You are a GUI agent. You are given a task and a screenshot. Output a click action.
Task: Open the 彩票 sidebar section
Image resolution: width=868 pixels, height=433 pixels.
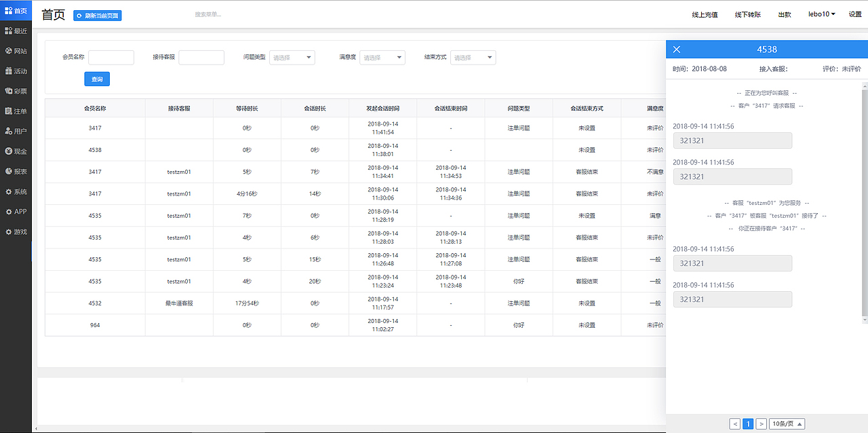(x=16, y=91)
